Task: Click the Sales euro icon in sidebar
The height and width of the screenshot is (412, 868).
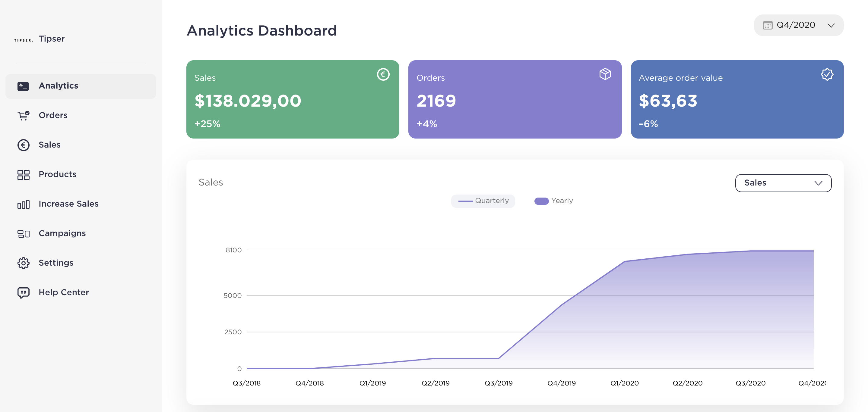Action: [23, 145]
